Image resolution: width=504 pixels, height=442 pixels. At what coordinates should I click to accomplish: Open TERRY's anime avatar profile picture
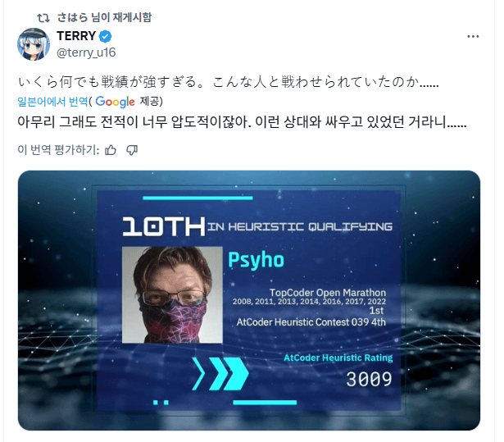pos(34,44)
